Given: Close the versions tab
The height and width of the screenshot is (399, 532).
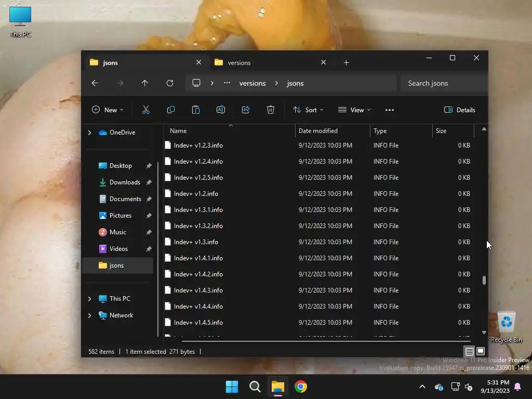Looking at the screenshot, I should (x=323, y=62).
